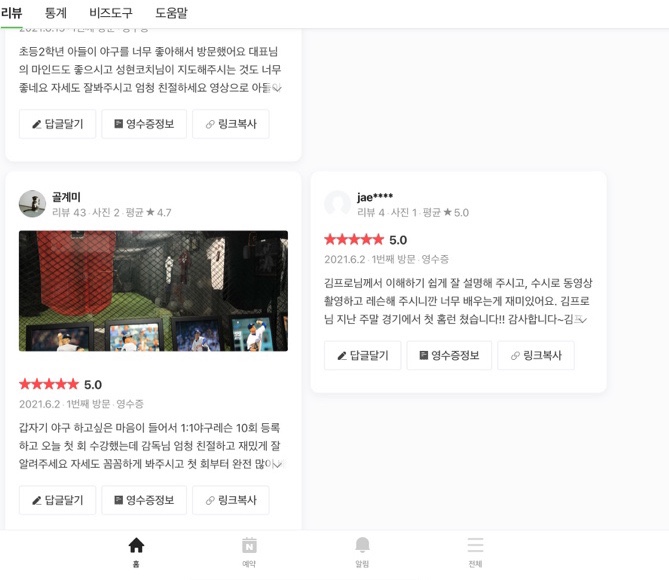The height and width of the screenshot is (580, 669).
Task: Expand the 초등2학년 아들이 review text
Action: (277, 88)
